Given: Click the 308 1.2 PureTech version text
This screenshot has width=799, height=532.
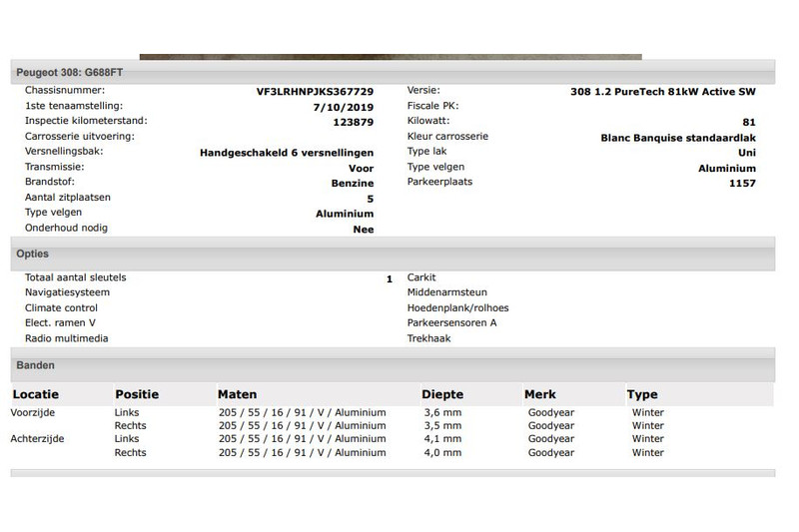Looking at the screenshot, I should point(662,91).
